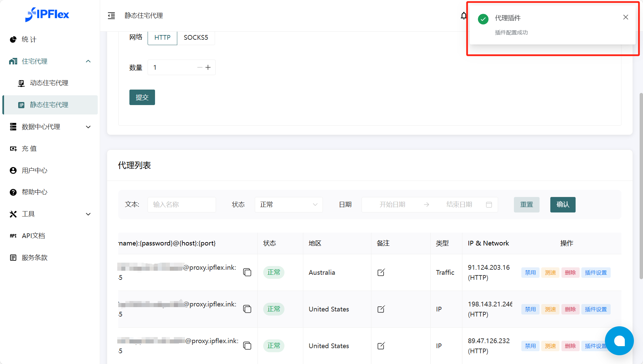Copy the 198.143.21.246 proxy address
Viewport: 643px width, 364px height.
pos(247,309)
